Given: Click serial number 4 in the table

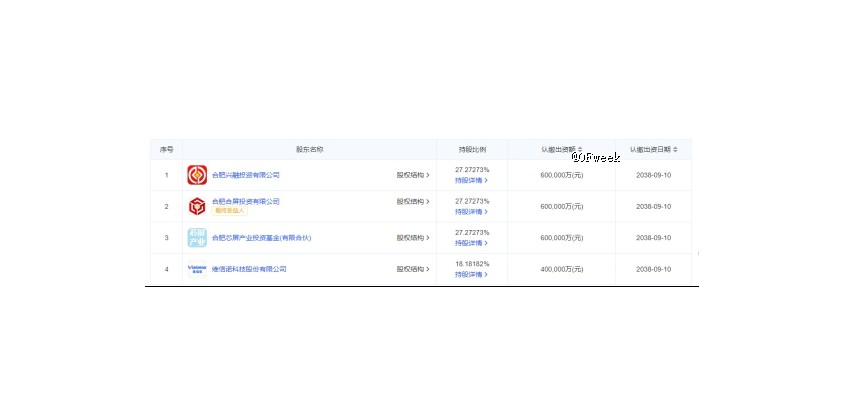Looking at the screenshot, I should 167,269.
